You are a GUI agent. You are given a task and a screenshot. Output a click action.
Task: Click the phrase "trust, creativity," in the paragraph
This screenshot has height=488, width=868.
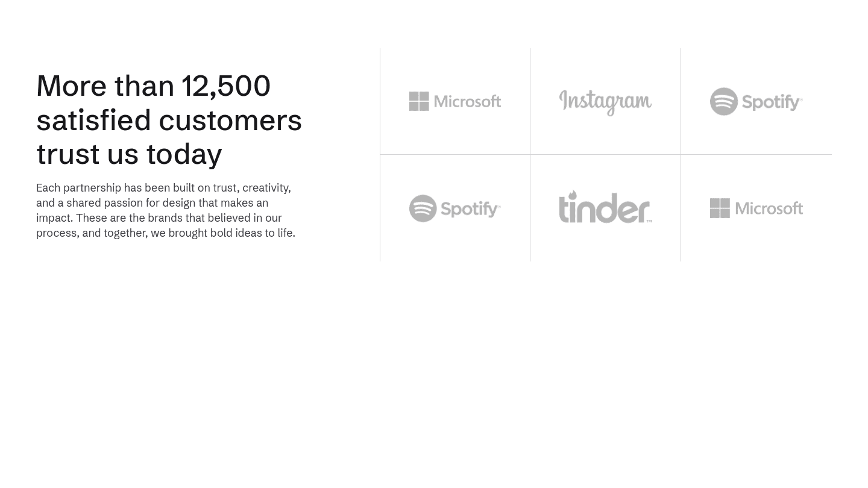pyautogui.click(x=251, y=188)
